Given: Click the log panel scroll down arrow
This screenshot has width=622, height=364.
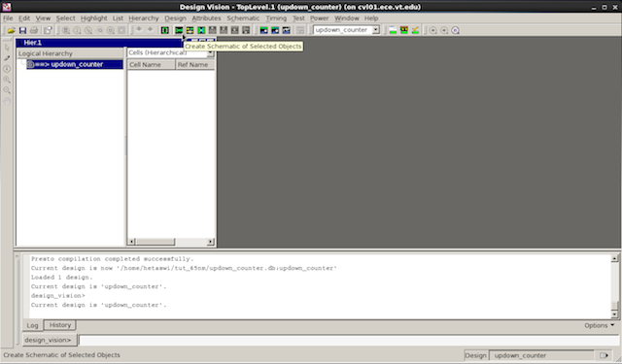Looking at the screenshot, I should [x=614, y=314].
